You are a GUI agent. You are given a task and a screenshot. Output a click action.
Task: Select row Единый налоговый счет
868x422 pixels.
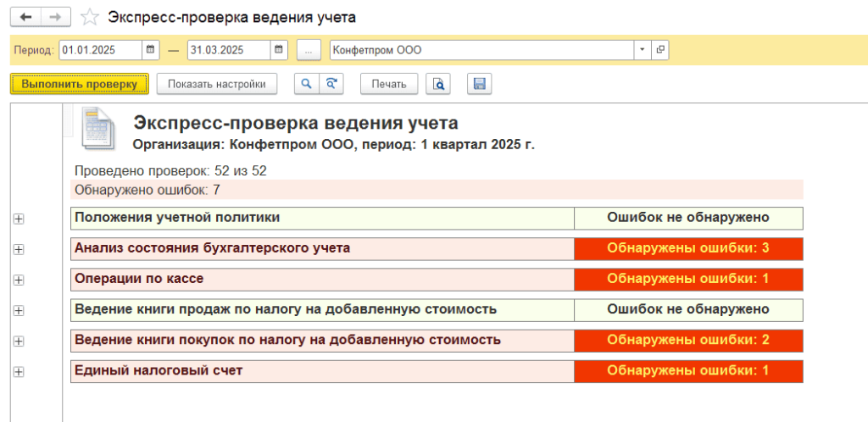point(322,371)
